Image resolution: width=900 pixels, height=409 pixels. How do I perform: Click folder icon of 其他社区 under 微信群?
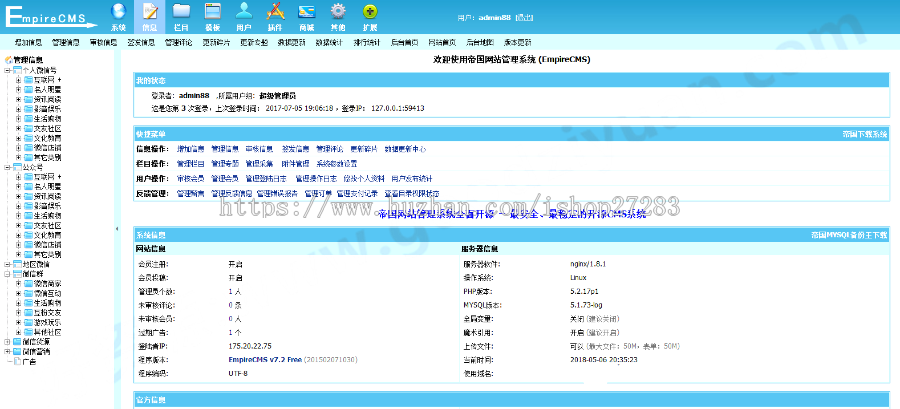[28, 332]
